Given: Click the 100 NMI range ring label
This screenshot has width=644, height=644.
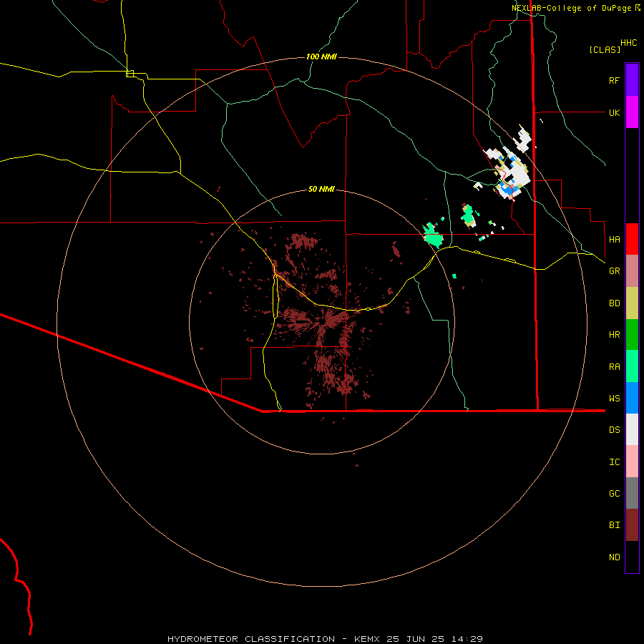Looking at the screenshot, I should (x=321, y=57).
